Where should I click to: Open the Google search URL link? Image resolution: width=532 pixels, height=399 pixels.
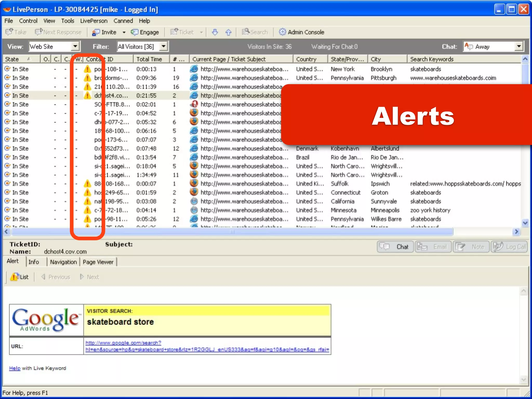coord(207,346)
